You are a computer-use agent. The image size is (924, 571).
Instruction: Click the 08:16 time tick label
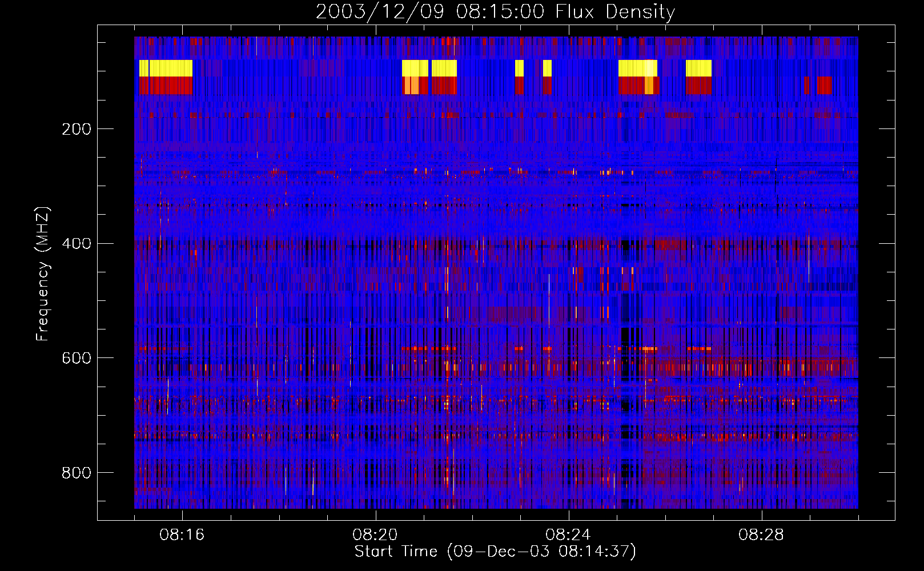coord(182,535)
